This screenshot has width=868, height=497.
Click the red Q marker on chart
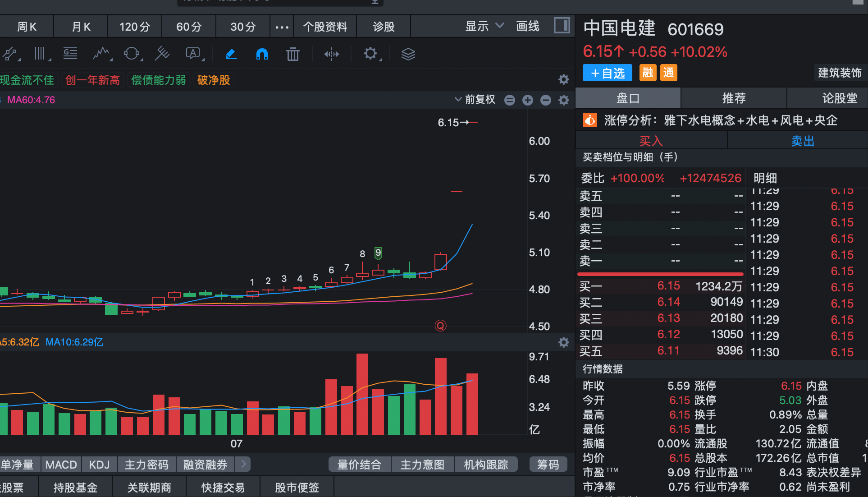[x=440, y=326]
